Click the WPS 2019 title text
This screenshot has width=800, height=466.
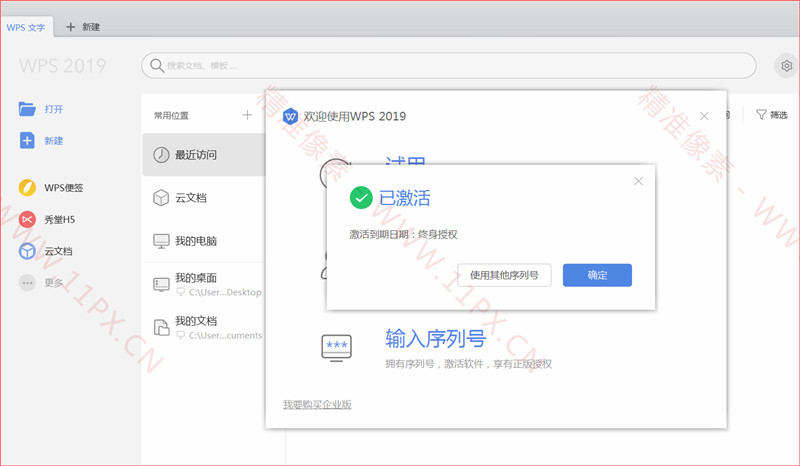coord(62,66)
